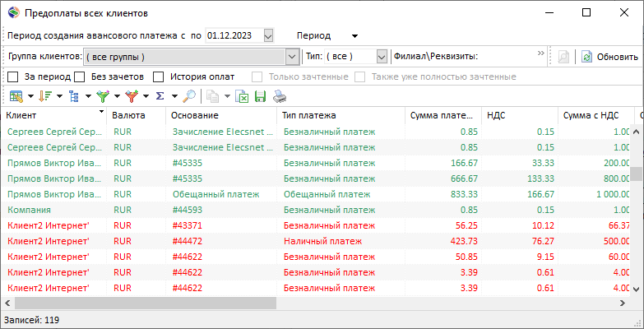
Task: Click the vertical scrollbar thumb
Action: [637, 174]
